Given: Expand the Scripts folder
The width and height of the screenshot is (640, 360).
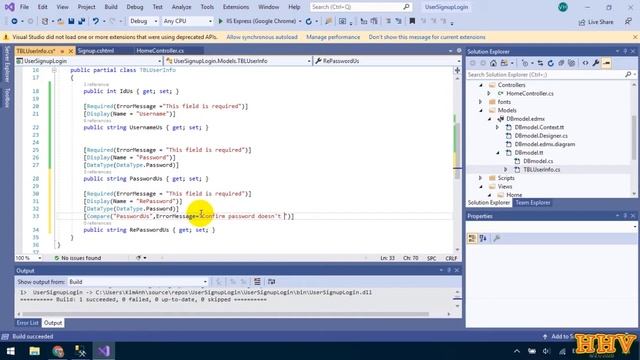Looking at the screenshot, I should [x=481, y=178].
